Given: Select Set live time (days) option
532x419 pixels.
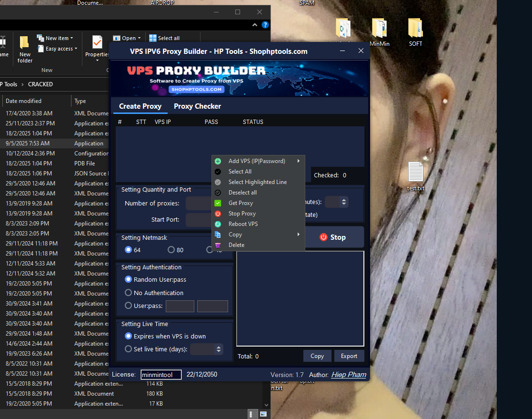Looking at the screenshot, I should point(128,349).
